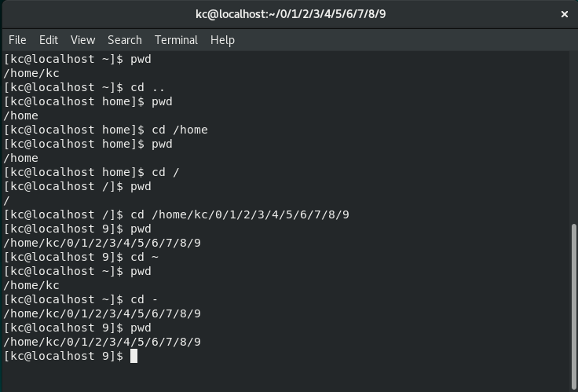
Task: Click the lone "/" output line
Action: pyautogui.click(x=7, y=200)
